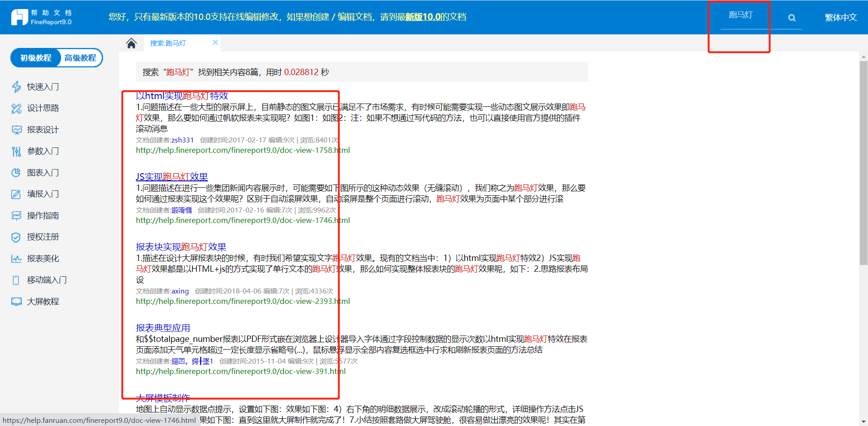The image size is (868, 426).
Task: Open 参数入门 sliders icon
Action: pos(16,151)
